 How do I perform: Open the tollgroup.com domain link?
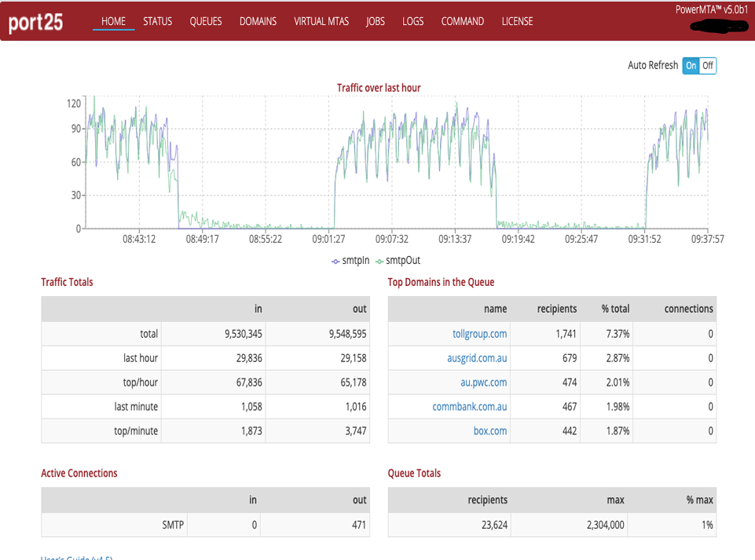pyautogui.click(x=480, y=334)
